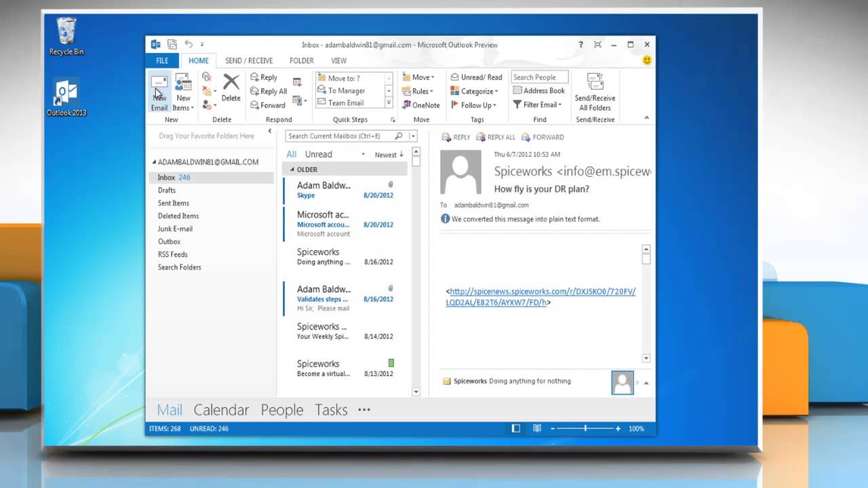Open the Clean Up dropdown icon
The width and height of the screenshot is (868, 488).
click(x=209, y=91)
